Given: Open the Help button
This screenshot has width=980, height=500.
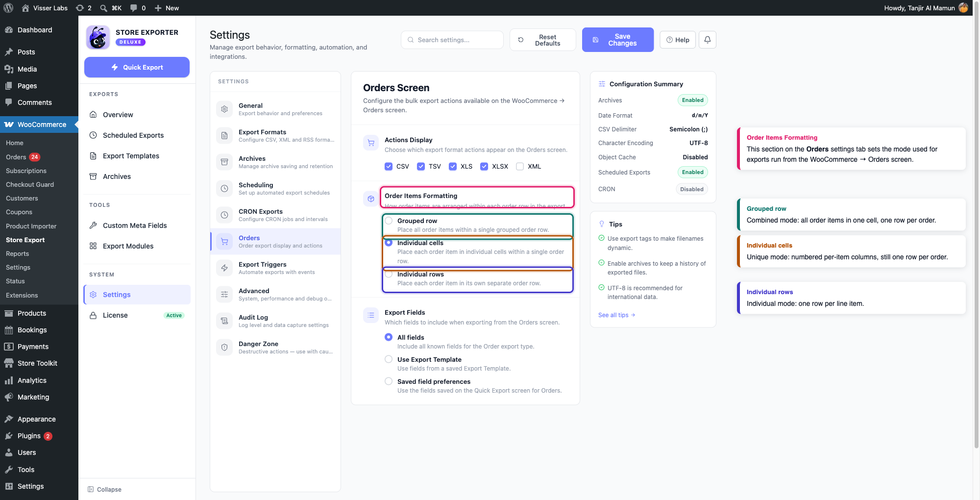Looking at the screenshot, I should 678,40.
